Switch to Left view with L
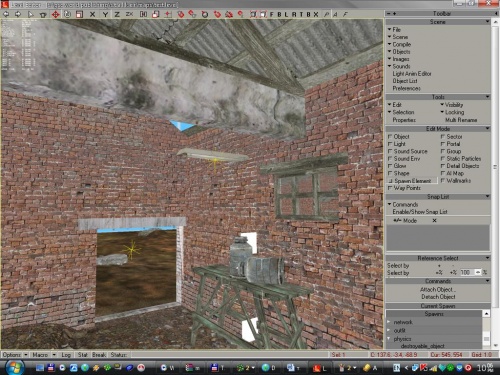This screenshot has height=375, width=500. pos(286,14)
